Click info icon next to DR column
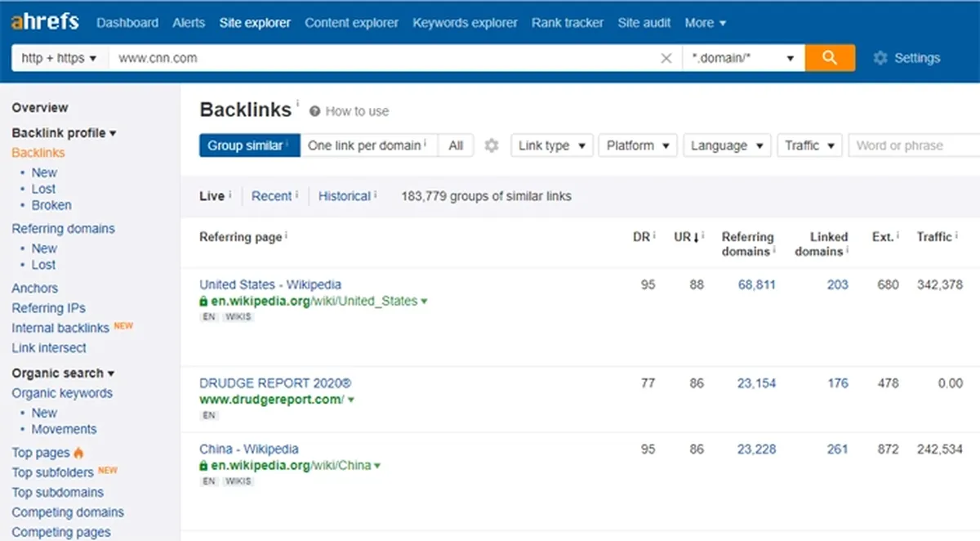 (x=654, y=235)
